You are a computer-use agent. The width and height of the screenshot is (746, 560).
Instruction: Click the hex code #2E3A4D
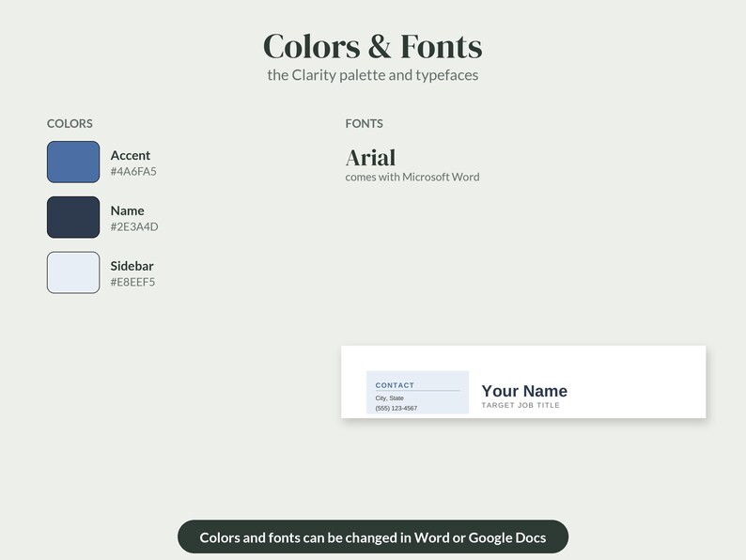(134, 227)
